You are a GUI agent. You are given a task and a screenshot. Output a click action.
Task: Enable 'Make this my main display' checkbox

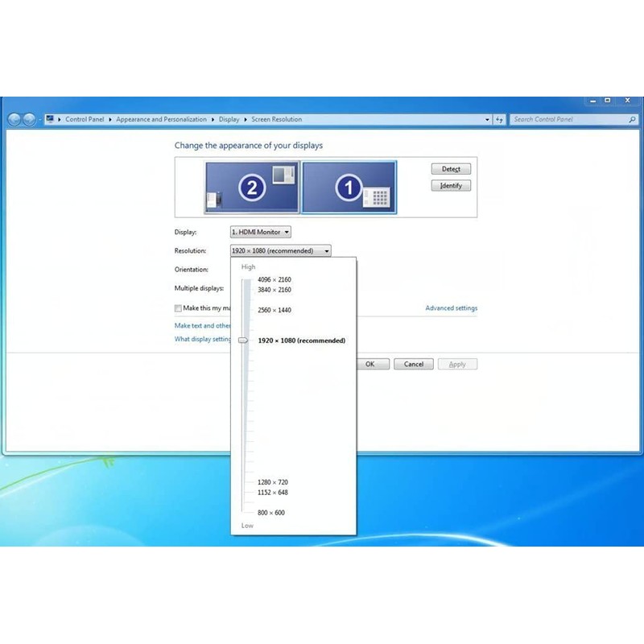[x=178, y=308]
